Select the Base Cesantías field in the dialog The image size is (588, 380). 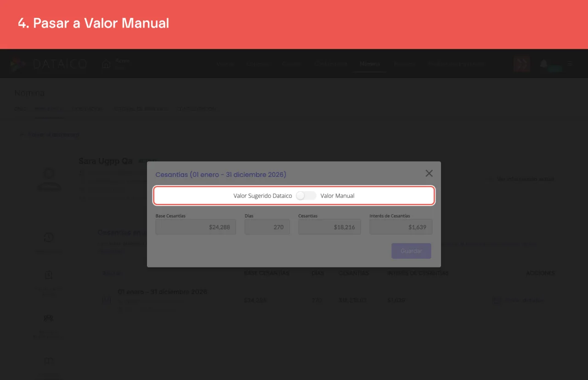coord(196,227)
